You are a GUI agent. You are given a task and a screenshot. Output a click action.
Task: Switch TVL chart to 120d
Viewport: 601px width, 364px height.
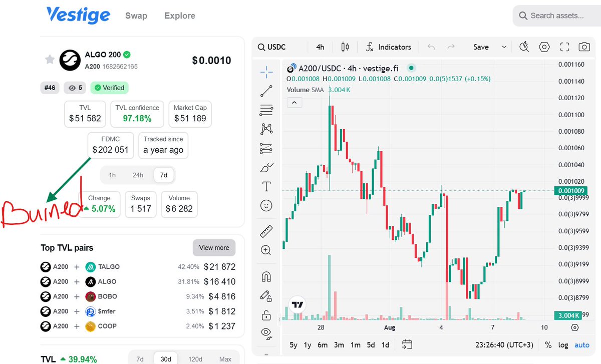tap(195, 359)
